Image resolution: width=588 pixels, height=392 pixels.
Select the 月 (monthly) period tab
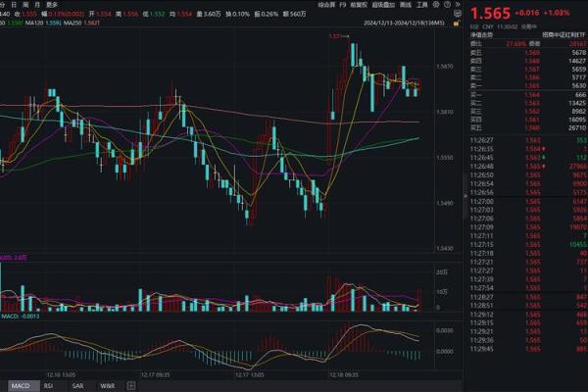click(37, 5)
